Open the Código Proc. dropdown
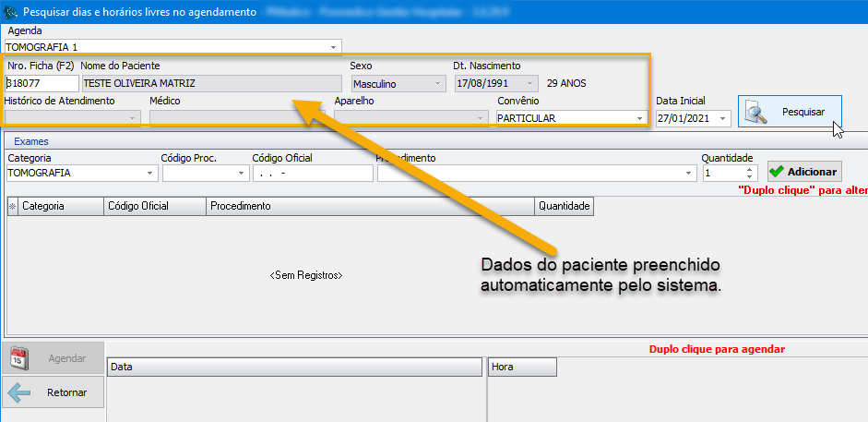 [x=243, y=173]
